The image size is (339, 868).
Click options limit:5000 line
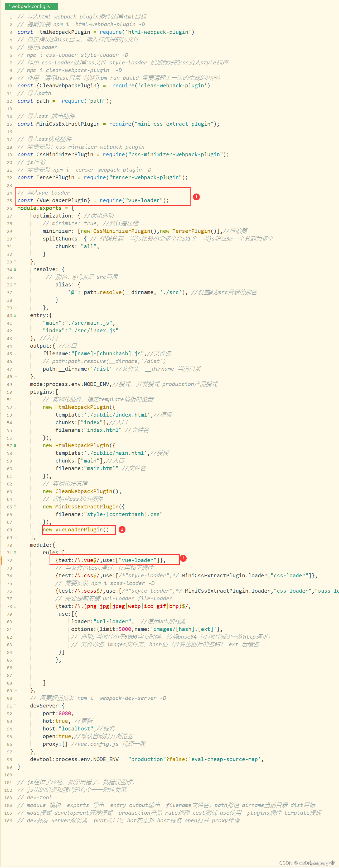(x=147, y=629)
